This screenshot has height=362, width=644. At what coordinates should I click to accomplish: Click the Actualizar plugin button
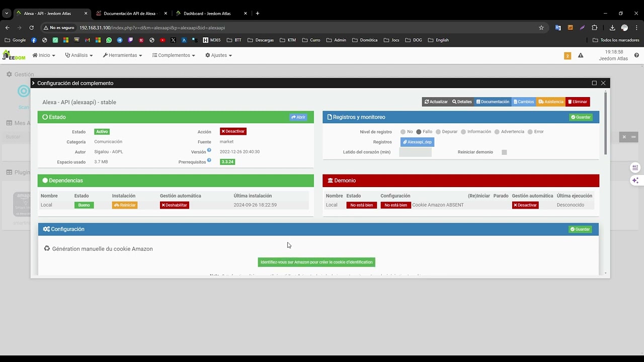click(436, 102)
